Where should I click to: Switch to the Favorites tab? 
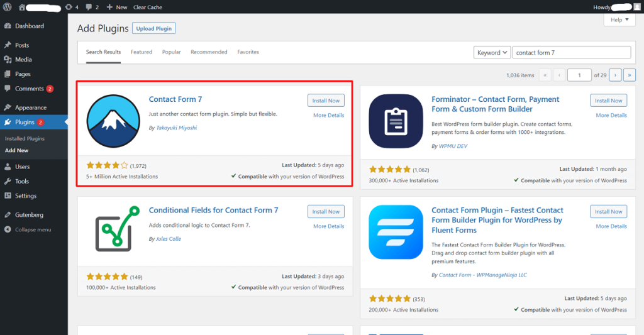248,52
